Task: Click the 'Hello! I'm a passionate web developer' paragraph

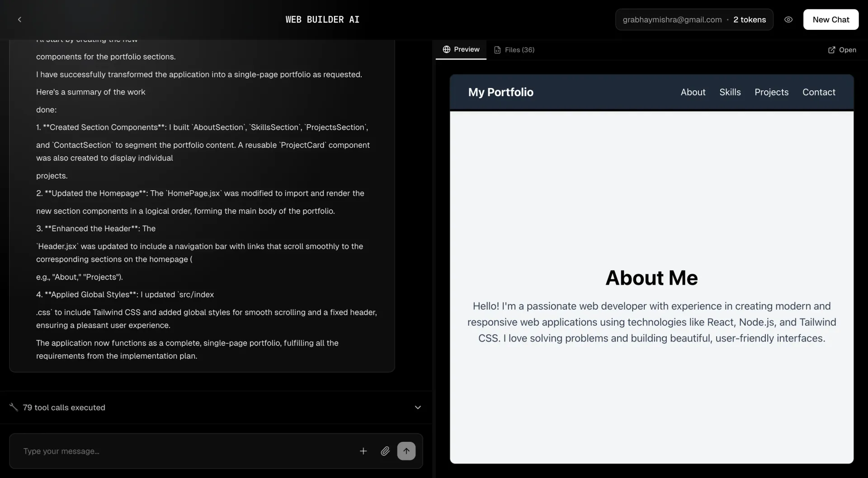Action: (651, 322)
